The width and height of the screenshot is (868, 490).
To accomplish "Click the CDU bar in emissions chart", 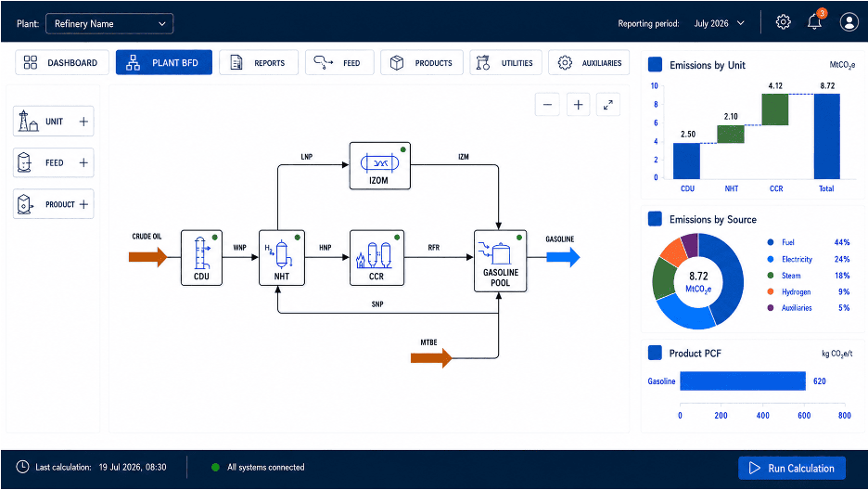I will click(x=686, y=161).
